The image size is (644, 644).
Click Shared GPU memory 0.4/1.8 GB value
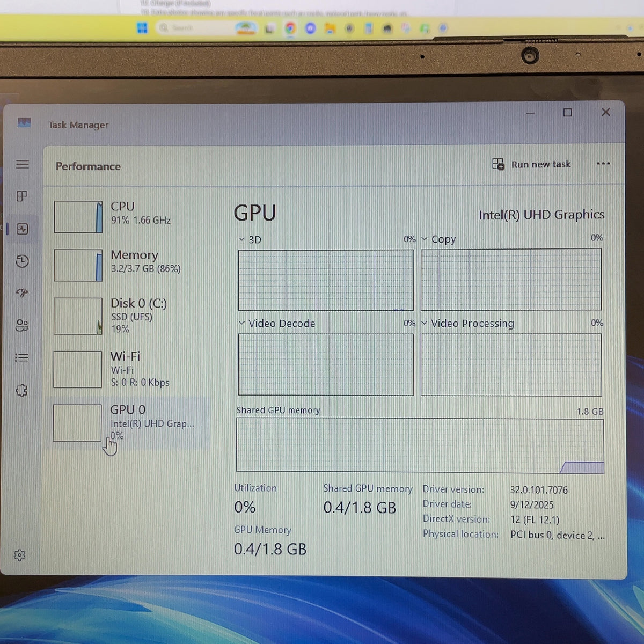coord(360,508)
